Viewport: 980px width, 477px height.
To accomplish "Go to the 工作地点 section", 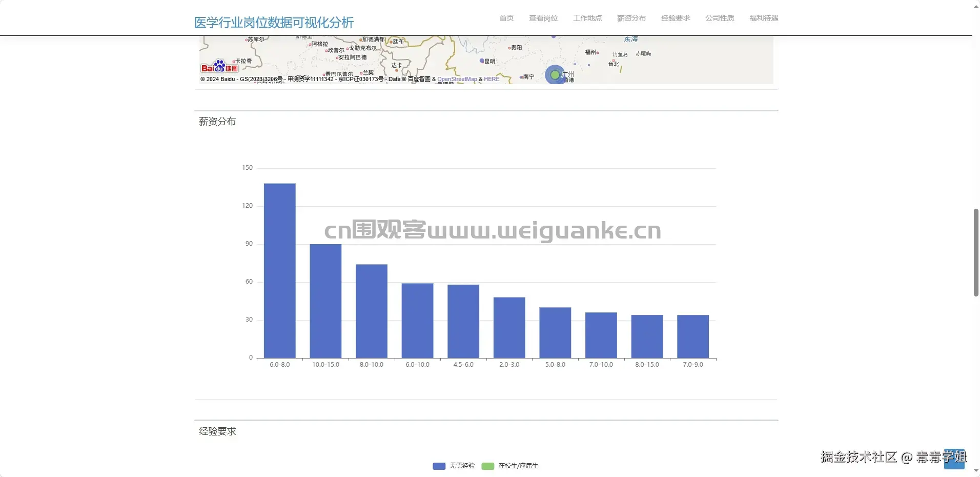I will point(587,18).
